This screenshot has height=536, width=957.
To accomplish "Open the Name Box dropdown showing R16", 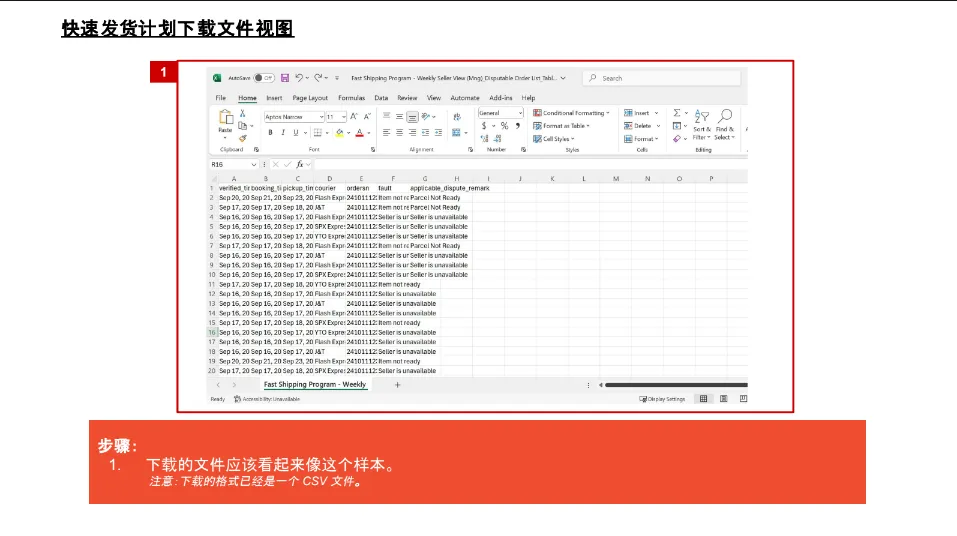I will pyautogui.click(x=253, y=165).
